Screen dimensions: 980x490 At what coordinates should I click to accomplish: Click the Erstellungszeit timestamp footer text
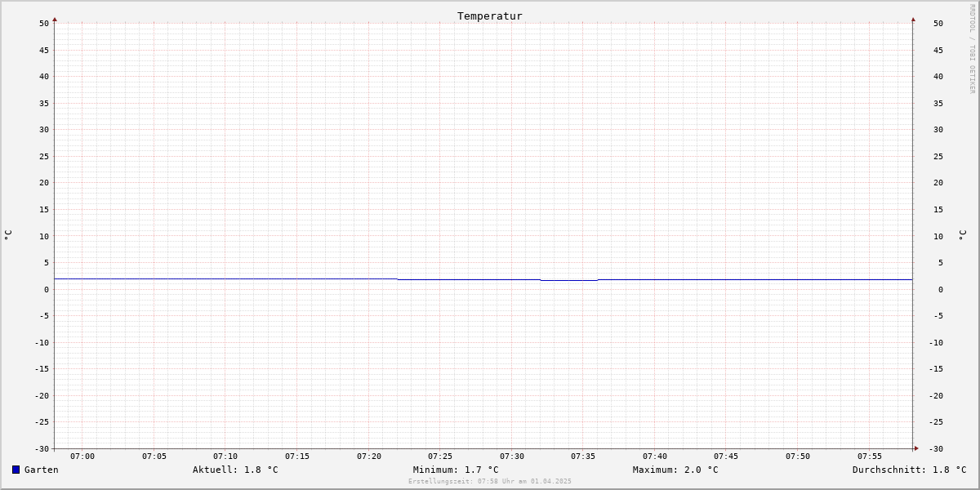pos(490,481)
